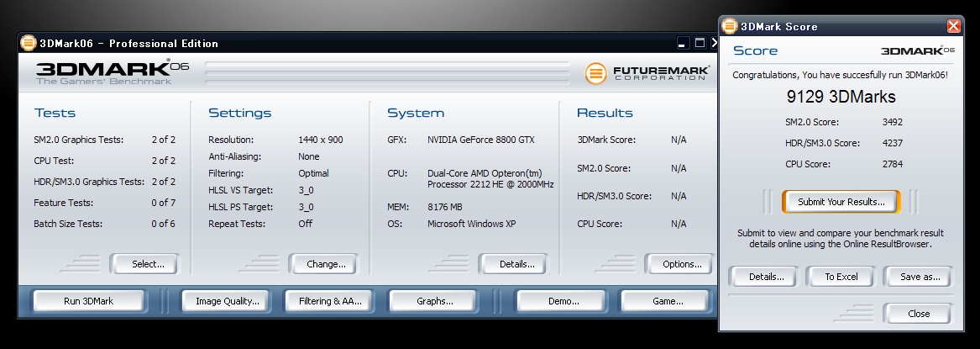Viewport: 980px width, 349px height.
Task: Click NVIDIA GeForce 8800 GTX text
Action: coord(480,140)
